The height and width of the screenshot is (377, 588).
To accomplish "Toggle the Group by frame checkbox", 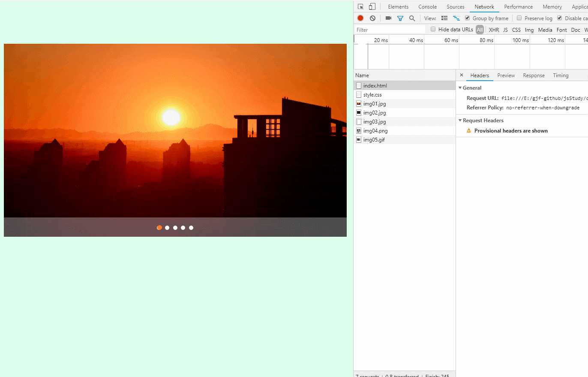I will (x=468, y=18).
